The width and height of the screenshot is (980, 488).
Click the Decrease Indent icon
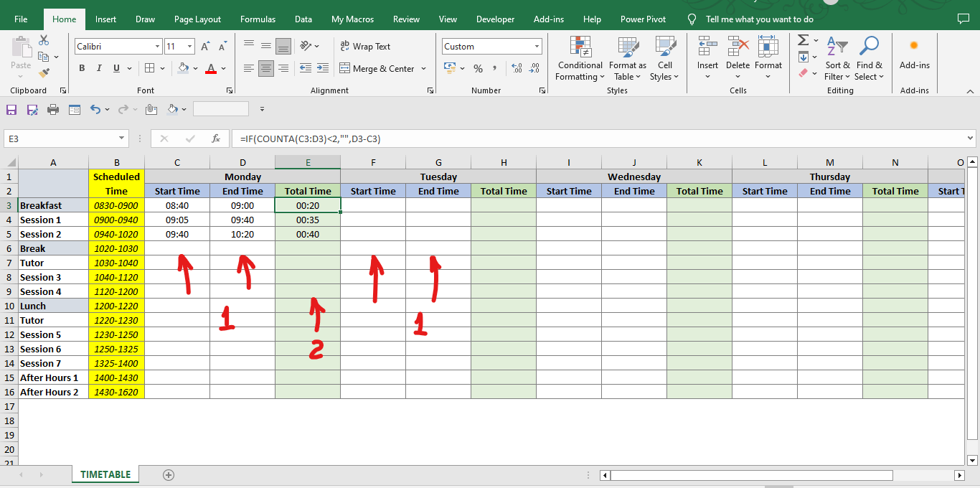click(306, 68)
